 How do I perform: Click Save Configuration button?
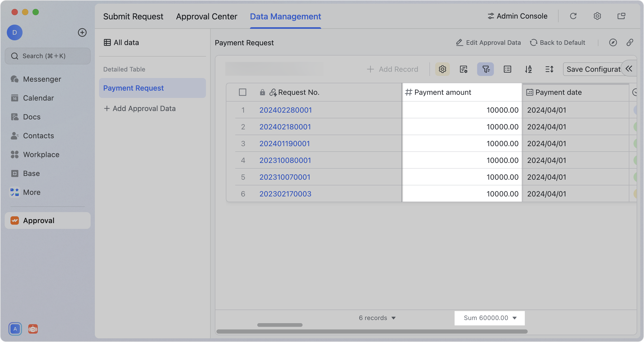594,69
